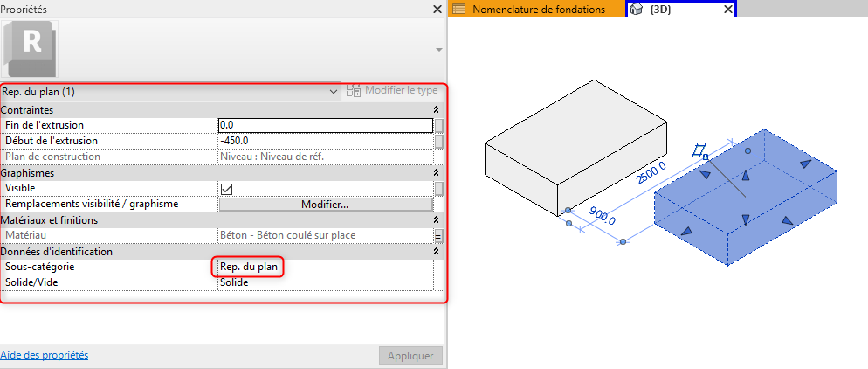Image resolution: width=868 pixels, height=369 pixels.
Task: Associate parameter button for Fin de l'extrusion
Action: (439, 125)
